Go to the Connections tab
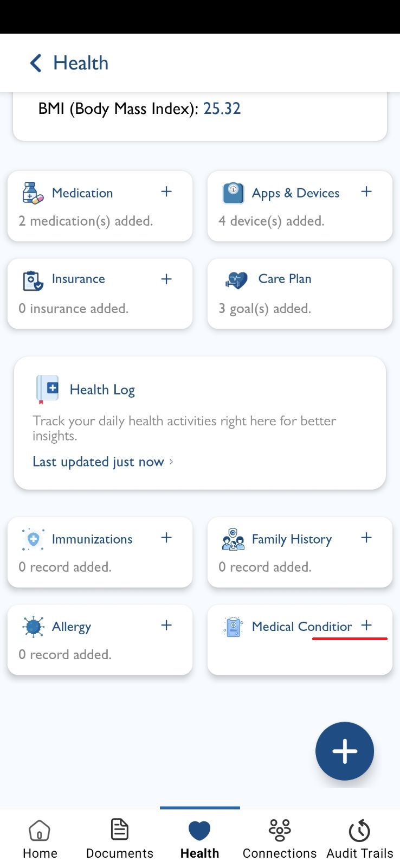400x868 pixels. (280, 839)
